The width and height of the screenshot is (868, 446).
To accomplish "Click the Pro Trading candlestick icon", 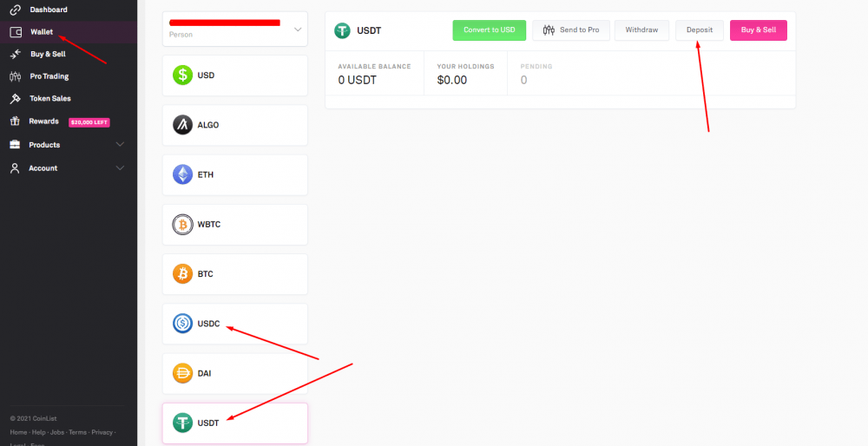I will coord(16,76).
